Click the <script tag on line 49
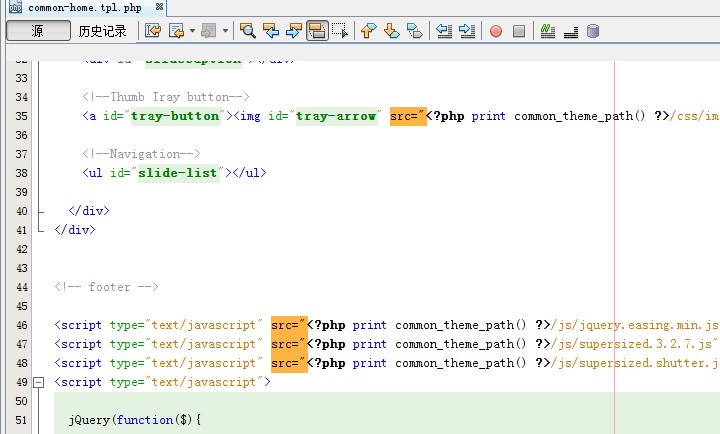The height and width of the screenshot is (434, 720). click(x=78, y=382)
